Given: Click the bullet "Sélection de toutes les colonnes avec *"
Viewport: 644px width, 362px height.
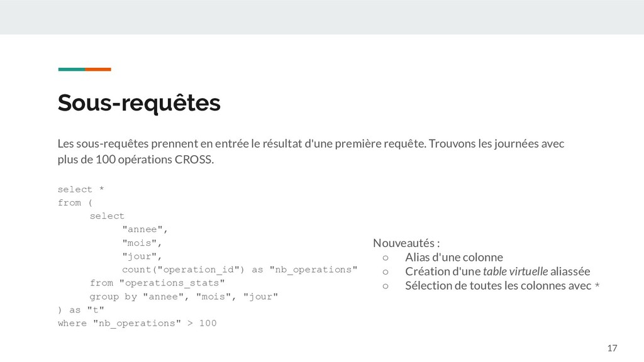Looking at the screenshot, I should coord(502,286).
